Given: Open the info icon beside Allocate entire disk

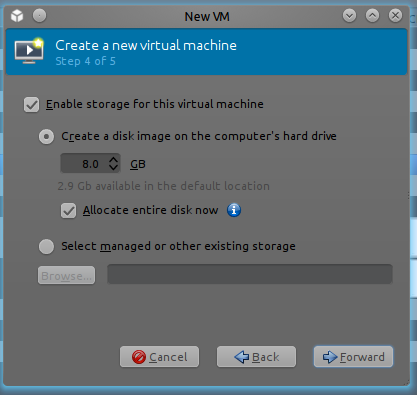Looking at the screenshot, I should (x=234, y=210).
